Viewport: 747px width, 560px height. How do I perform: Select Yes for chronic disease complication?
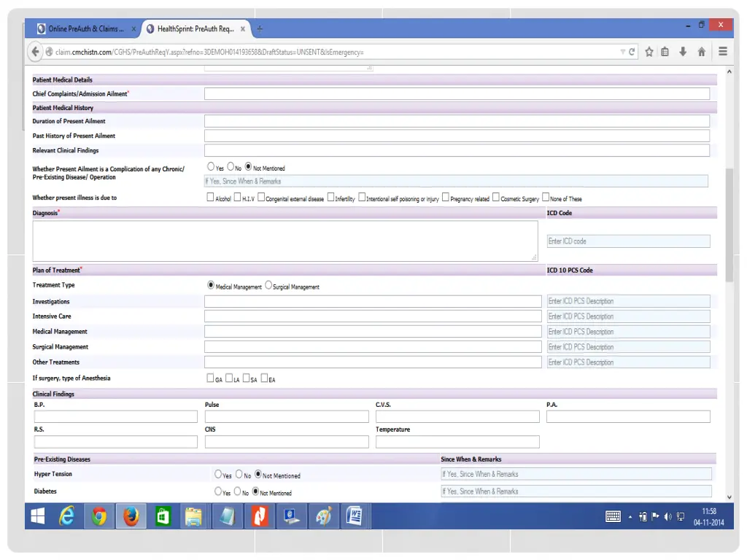coord(211,166)
